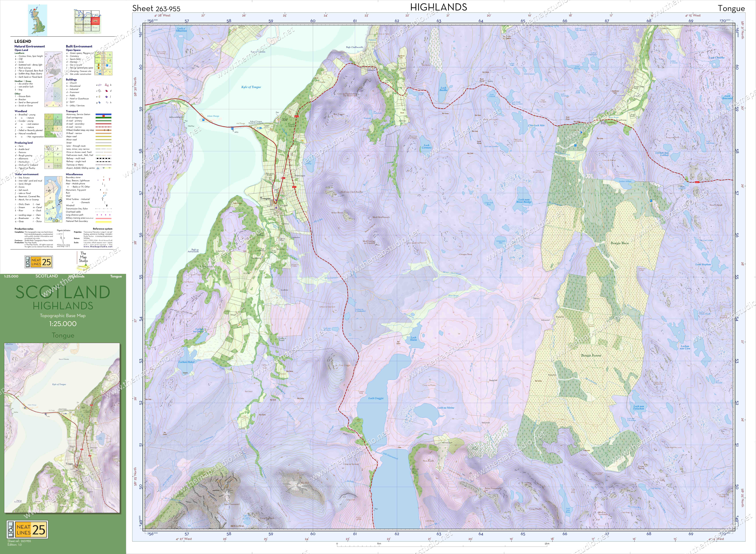This screenshot has height=554, width=756.
Task: Click the 'Kyle of Tongue' water label
Action: click(x=251, y=87)
